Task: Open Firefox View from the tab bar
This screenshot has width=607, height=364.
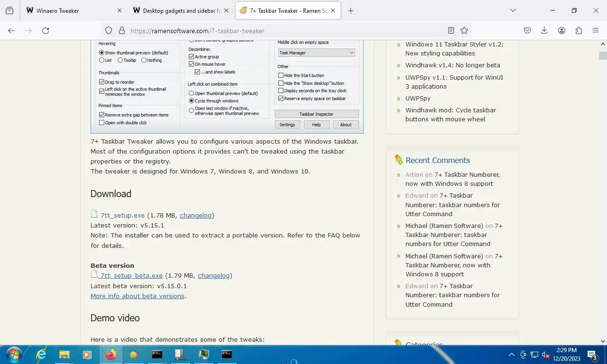Action: pyautogui.click(x=9, y=10)
